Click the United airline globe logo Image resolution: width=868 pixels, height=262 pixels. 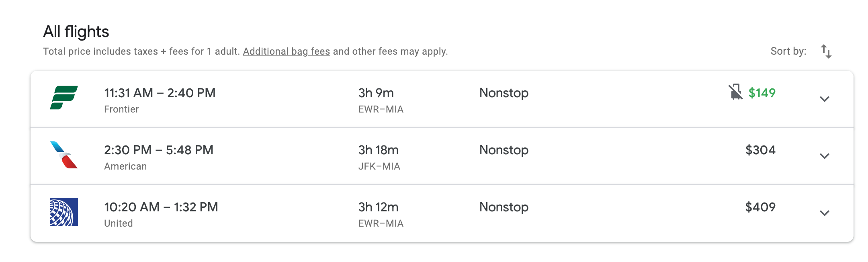pyautogui.click(x=63, y=212)
